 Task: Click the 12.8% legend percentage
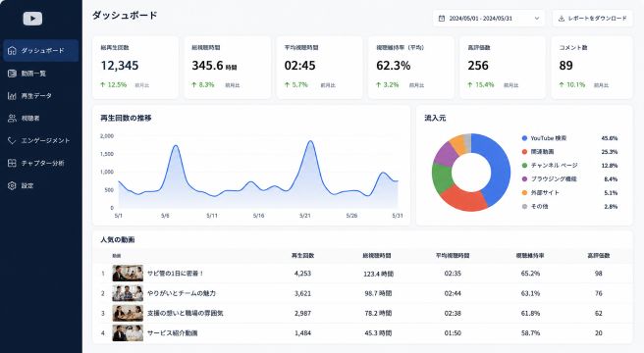(x=610, y=166)
